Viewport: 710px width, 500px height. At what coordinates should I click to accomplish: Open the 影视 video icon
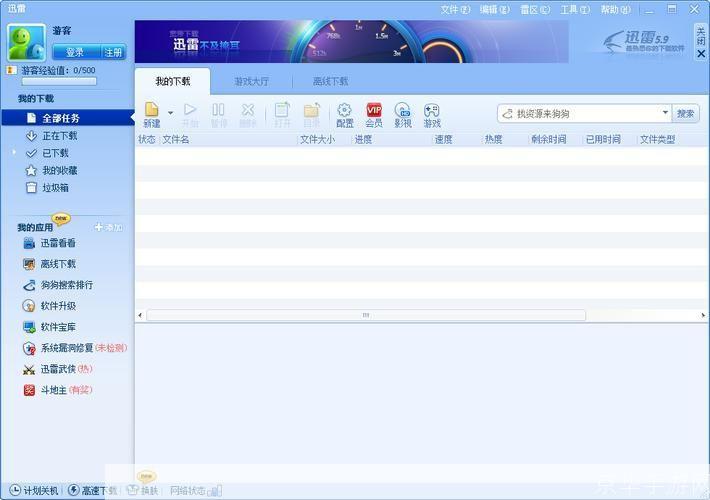coord(403,115)
